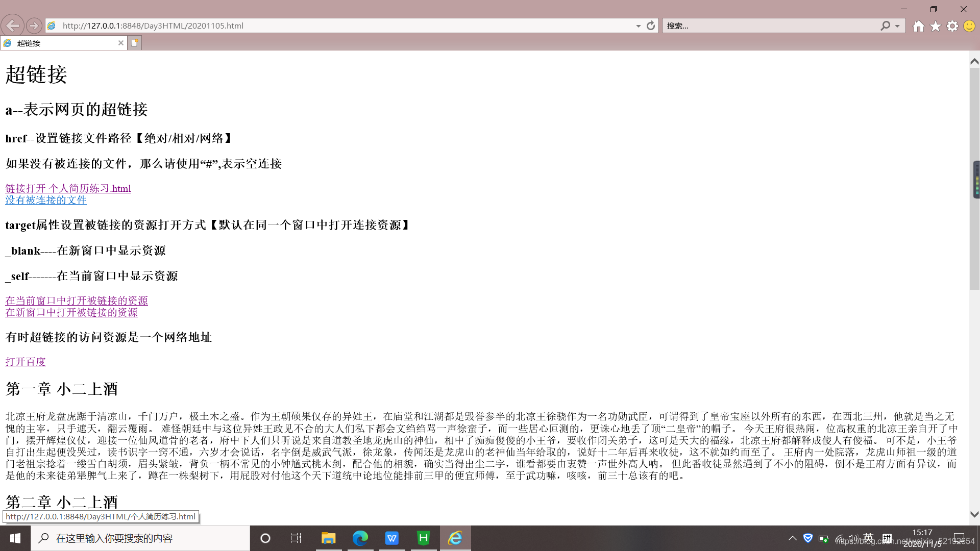Screen dimensions: 980x551
Task: Click the favorites/bookmark star icon
Action: click(936, 26)
